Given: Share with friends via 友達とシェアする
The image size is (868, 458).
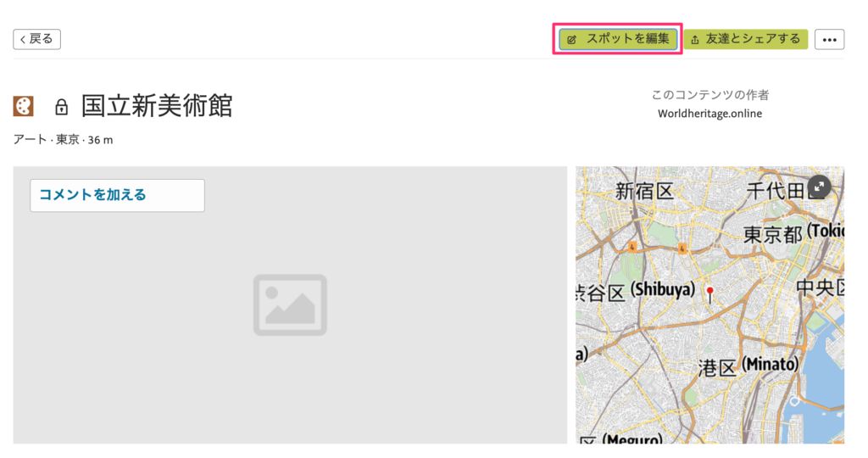Looking at the screenshot, I should point(746,39).
